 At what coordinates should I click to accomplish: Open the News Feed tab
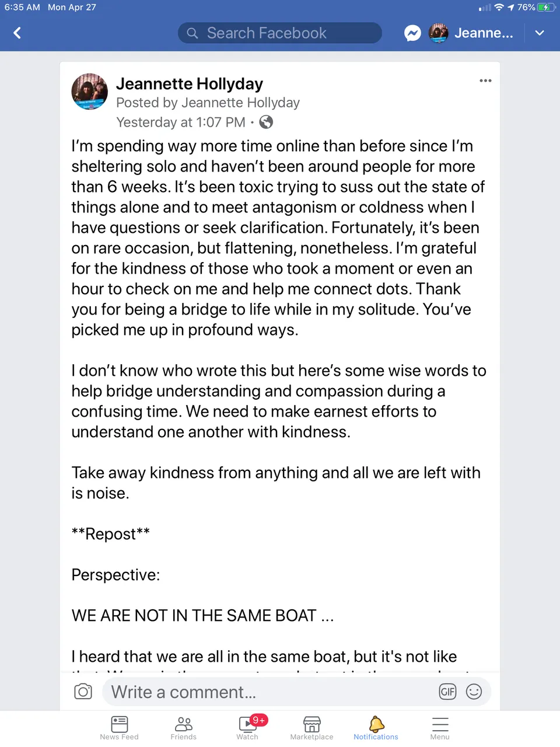119,728
